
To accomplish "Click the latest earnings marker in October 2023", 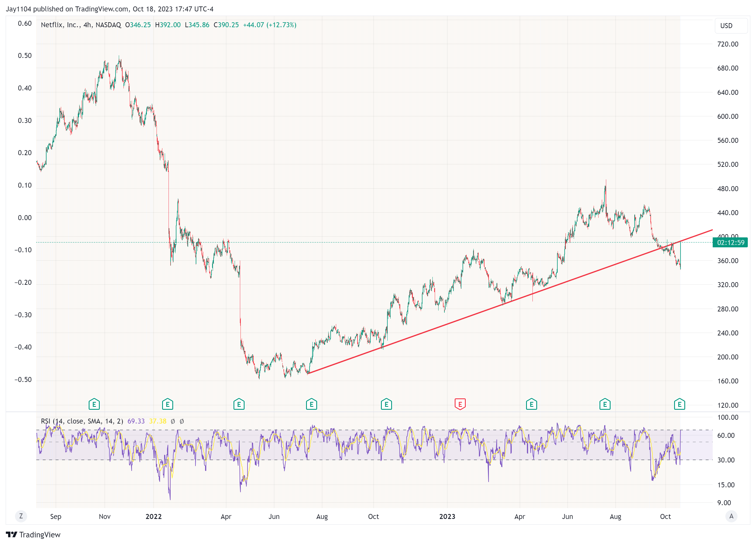I will 679,404.
